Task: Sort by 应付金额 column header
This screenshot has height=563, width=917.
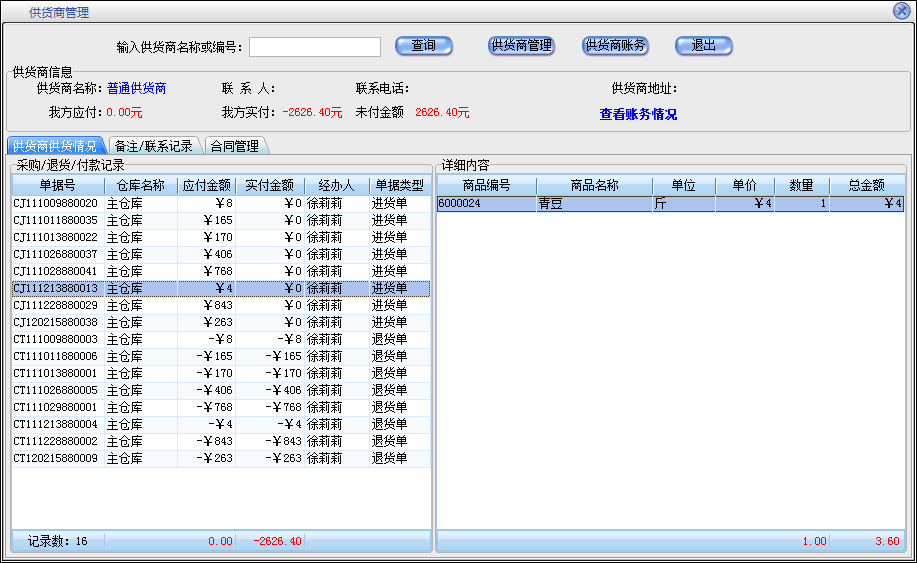Action: coord(207,185)
